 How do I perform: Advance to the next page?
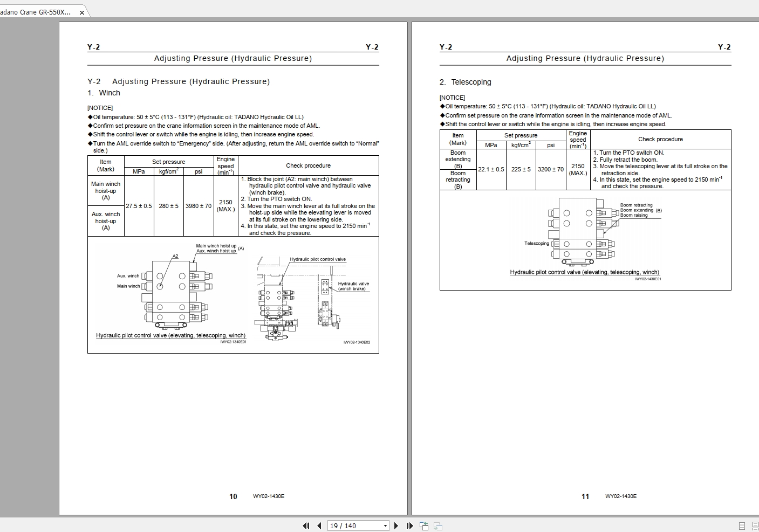[x=396, y=526]
